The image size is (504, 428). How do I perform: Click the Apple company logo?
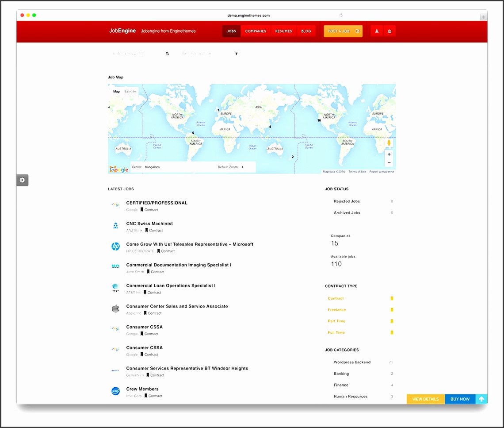(x=115, y=308)
